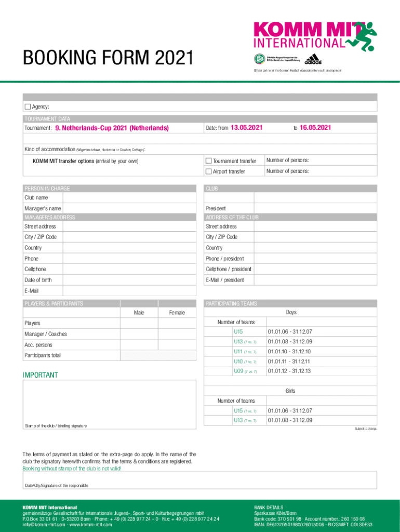
Task: Click the Male Manager / Coaches cell
Action: pos(139,334)
